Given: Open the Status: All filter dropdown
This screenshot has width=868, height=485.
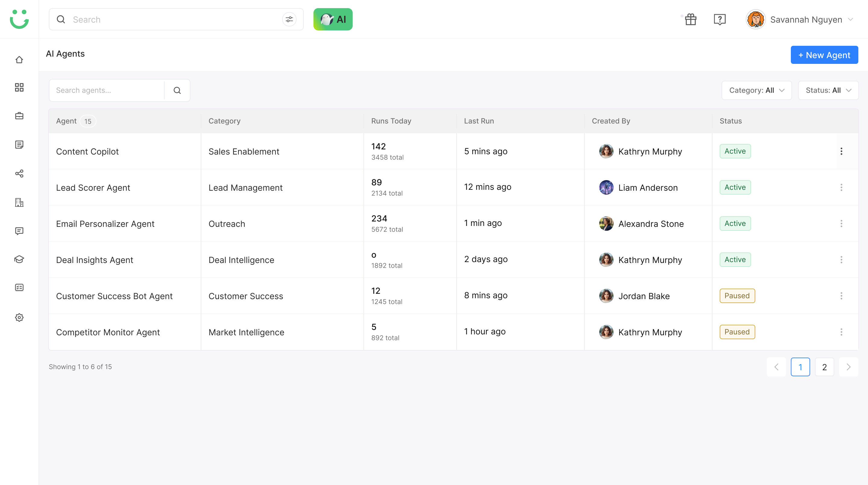Looking at the screenshot, I should click(828, 90).
